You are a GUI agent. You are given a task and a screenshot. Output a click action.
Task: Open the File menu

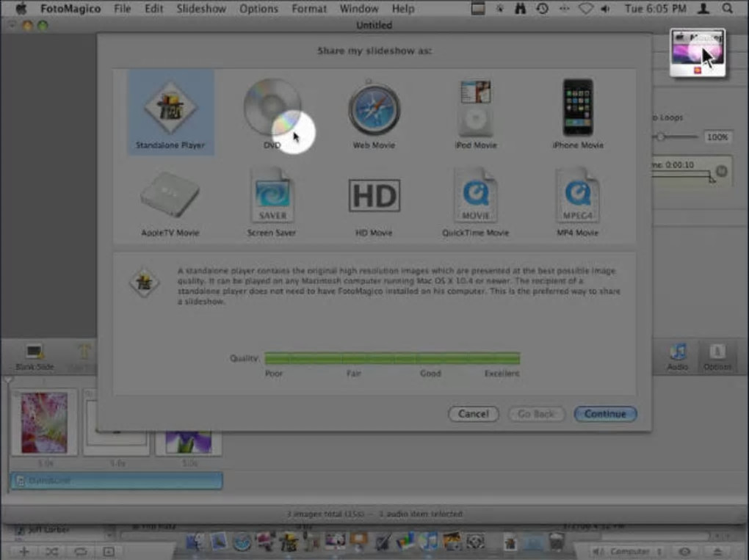click(123, 9)
